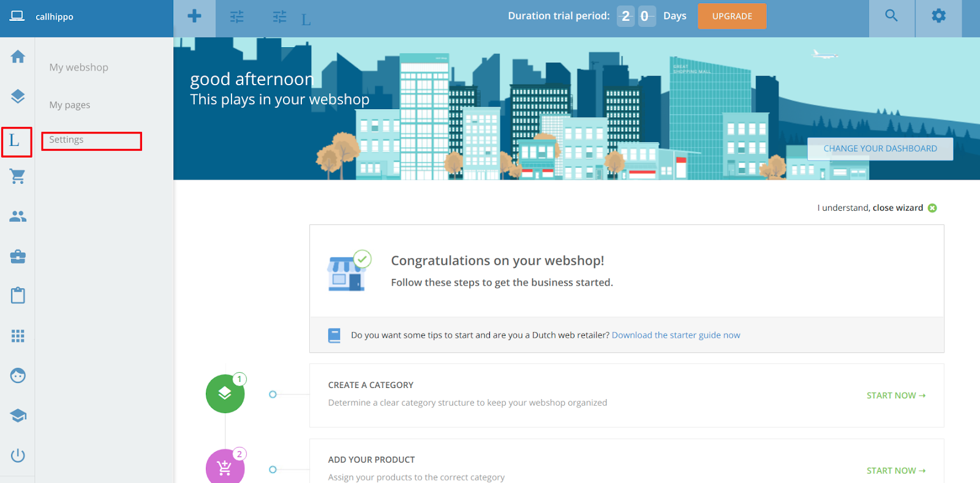The image size is (980, 483).
Task: Click CHANGE YOUR DASHBOARD button
Action: click(x=880, y=149)
